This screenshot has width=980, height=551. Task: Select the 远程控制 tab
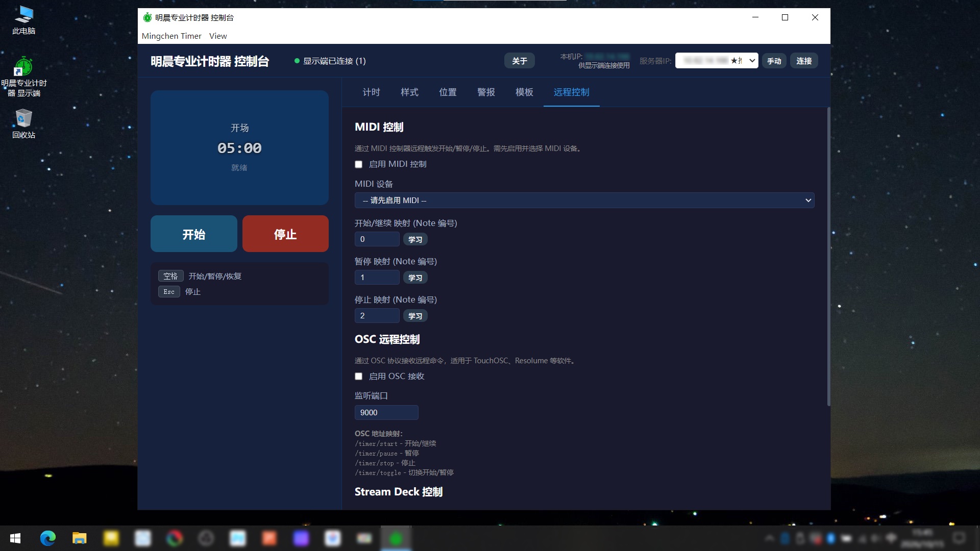pos(571,92)
